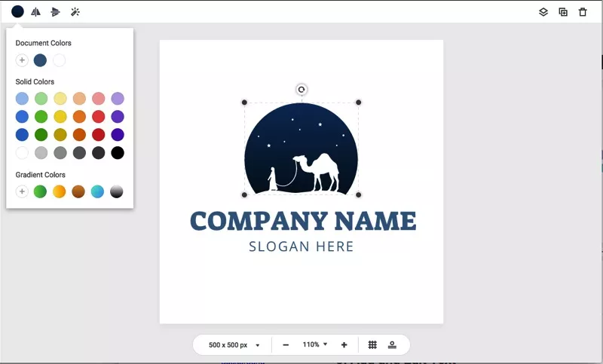The height and width of the screenshot is (364, 603).
Task: Select the COMPANY NAME text
Action: click(x=302, y=221)
